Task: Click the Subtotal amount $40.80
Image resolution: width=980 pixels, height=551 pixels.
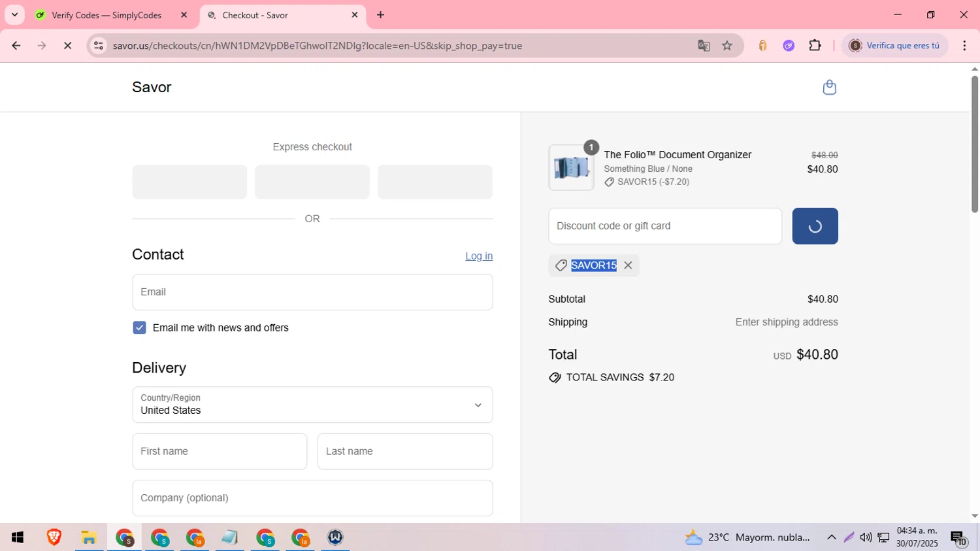Action: tap(823, 299)
